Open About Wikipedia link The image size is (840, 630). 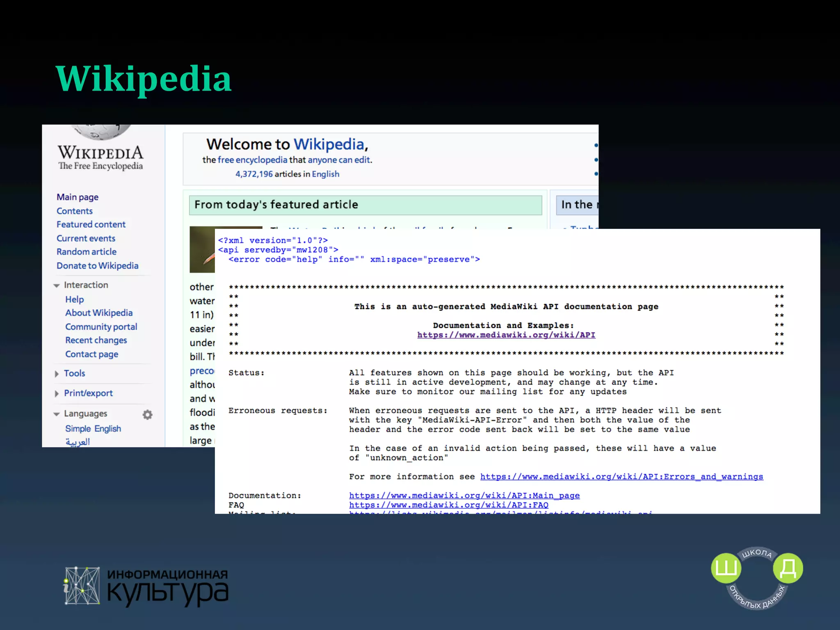(x=99, y=313)
